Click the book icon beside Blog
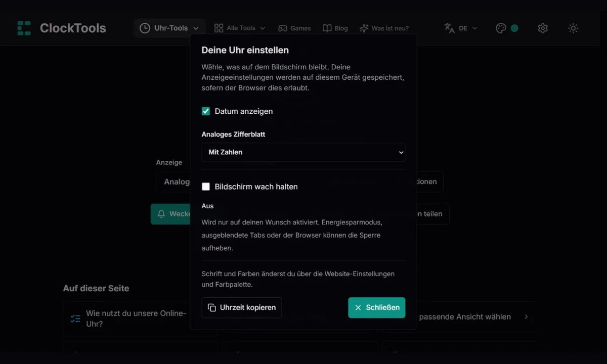Image resolution: width=607 pixels, height=364 pixels. pyautogui.click(x=327, y=28)
